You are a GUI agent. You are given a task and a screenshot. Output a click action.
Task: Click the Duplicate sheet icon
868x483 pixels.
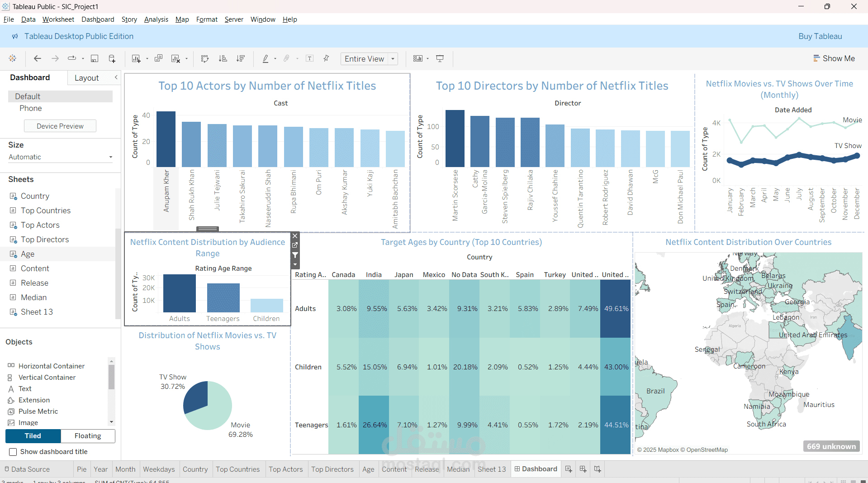(158, 58)
